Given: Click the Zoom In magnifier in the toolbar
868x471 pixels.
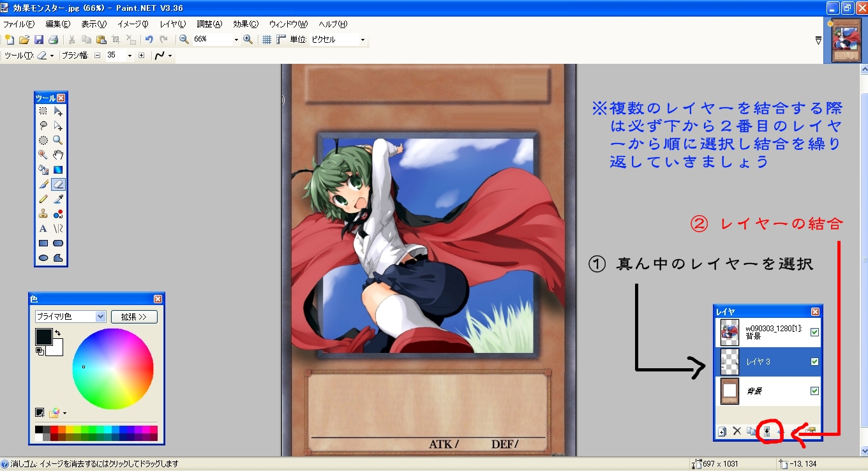Looking at the screenshot, I should 248,40.
